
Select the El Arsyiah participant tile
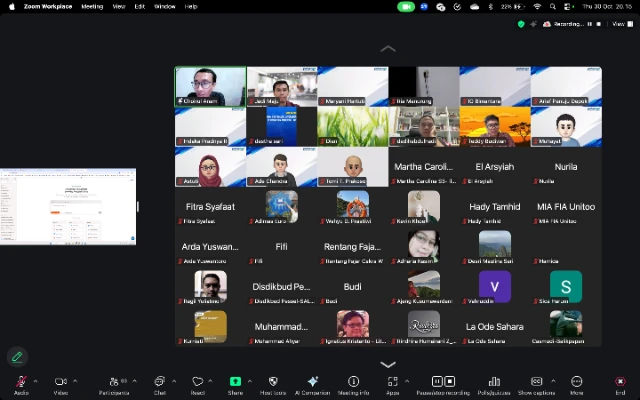(x=495, y=167)
